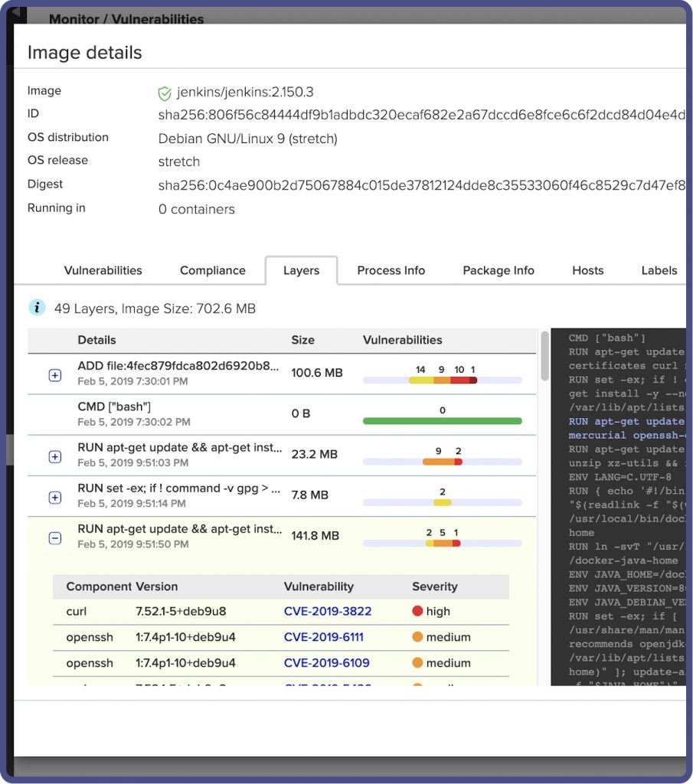693x784 pixels.
Task: Open CVE-2019-3822 vulnerability link
Action: point(328,611)
